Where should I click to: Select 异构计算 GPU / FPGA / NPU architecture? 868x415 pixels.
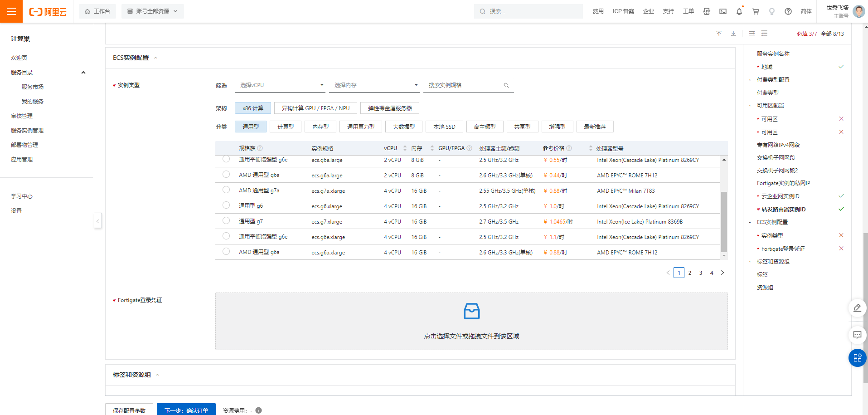(x=315, y=108)
